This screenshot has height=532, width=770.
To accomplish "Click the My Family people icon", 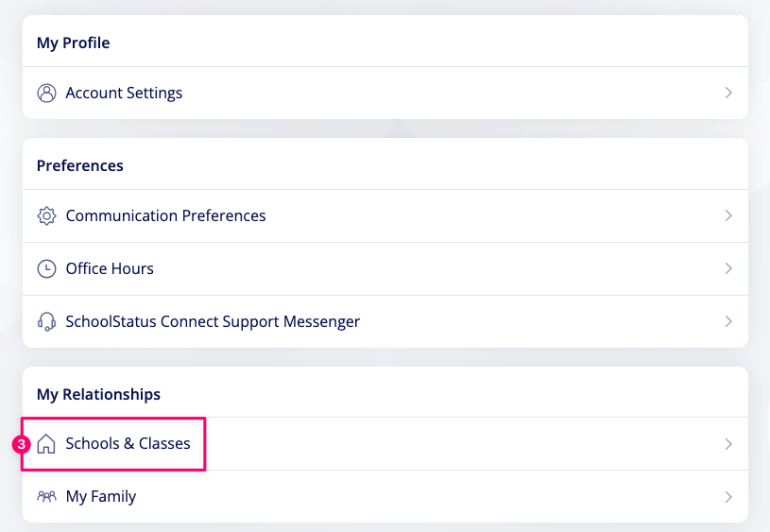I will click(46, 496).
